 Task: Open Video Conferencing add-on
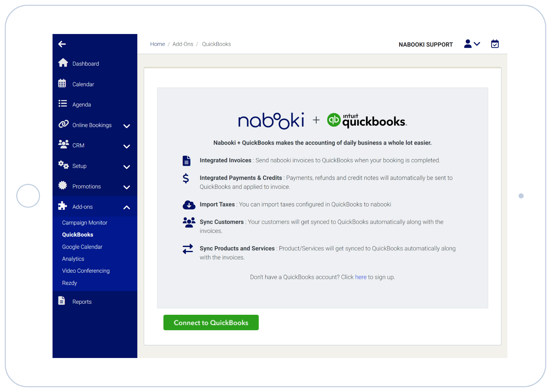[86, 271]
